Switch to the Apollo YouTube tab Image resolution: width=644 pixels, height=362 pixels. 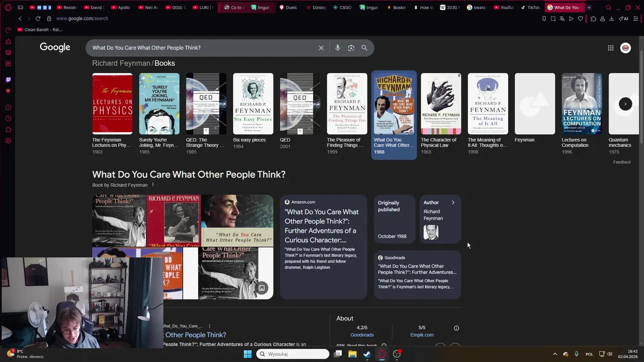(120, 8)
